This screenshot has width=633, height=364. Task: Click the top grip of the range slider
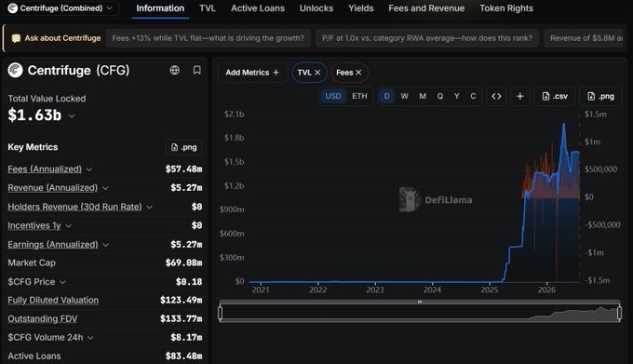coord(420,302)
